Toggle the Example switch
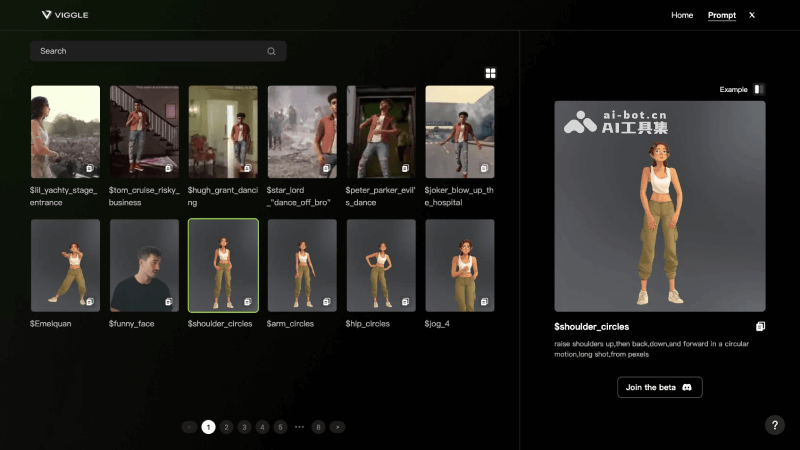Image resolution: width=800 pixels, height=450 pixels. 758,89
